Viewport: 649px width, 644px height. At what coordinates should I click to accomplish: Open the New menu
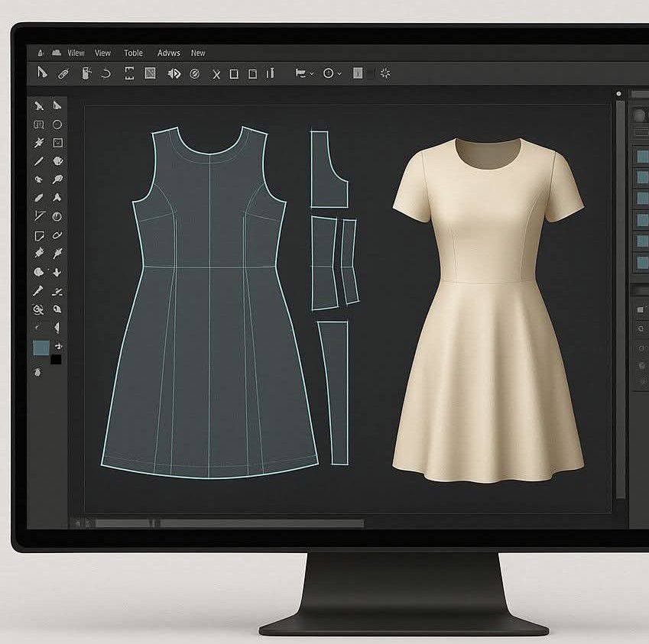[198, 53]
